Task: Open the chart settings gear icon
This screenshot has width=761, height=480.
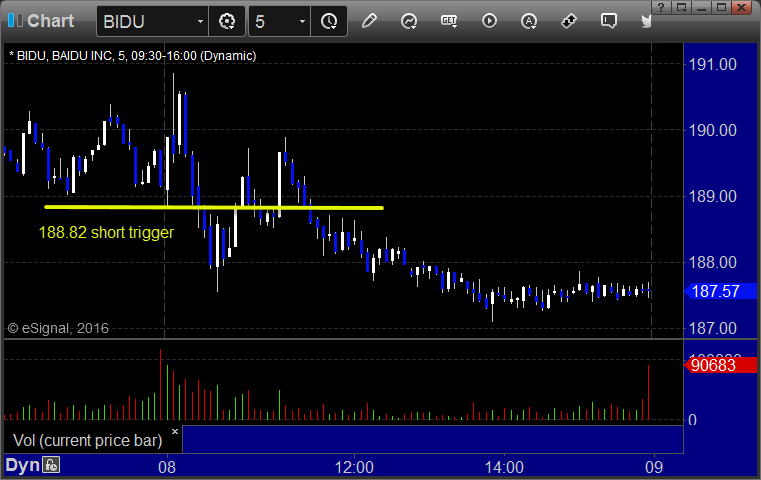Action: click(227, 21)
